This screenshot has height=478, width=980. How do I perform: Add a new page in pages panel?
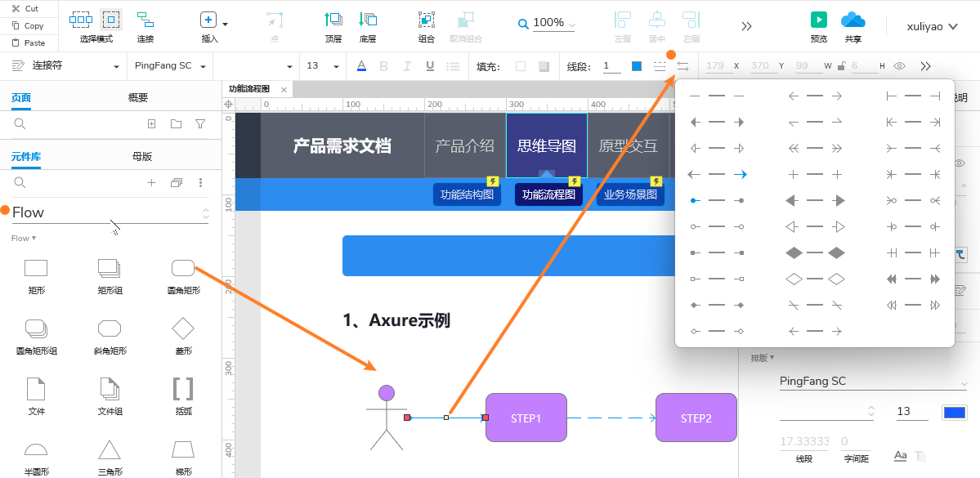point(151,124)
